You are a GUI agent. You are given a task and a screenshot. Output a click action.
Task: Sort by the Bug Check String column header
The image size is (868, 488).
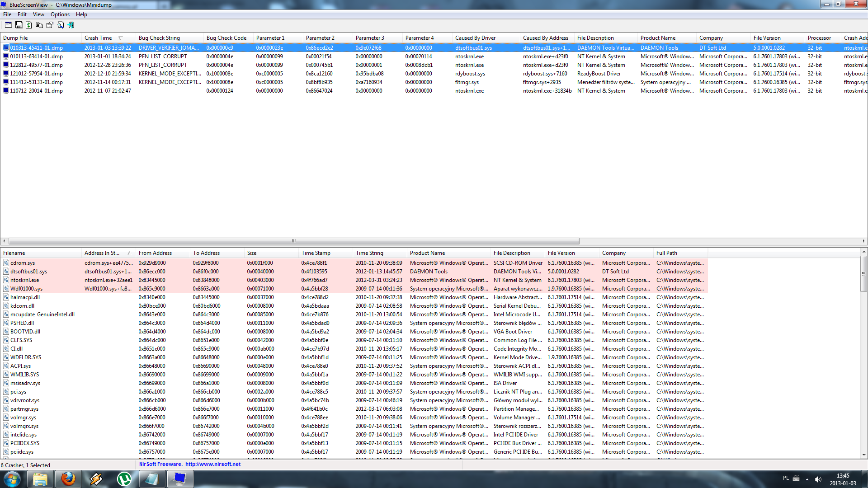tap(170, 38)
